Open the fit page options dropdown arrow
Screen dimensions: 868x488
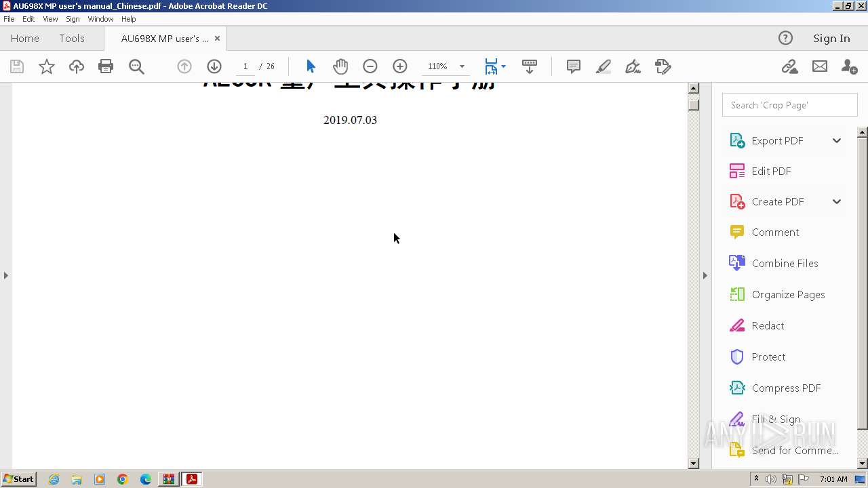pyautogui.click(x=503, y=66)
